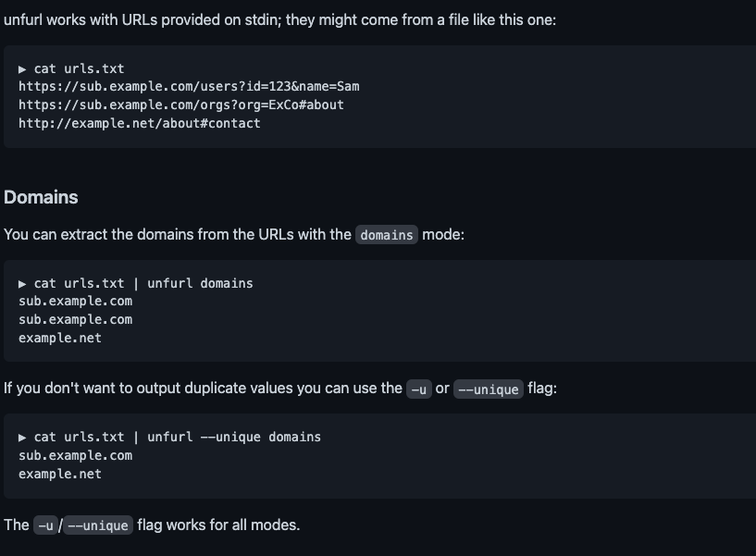Click the inline 'domains' code label
Image resolution: width=756 pixels, height=556 pixels.
[387, 235]
